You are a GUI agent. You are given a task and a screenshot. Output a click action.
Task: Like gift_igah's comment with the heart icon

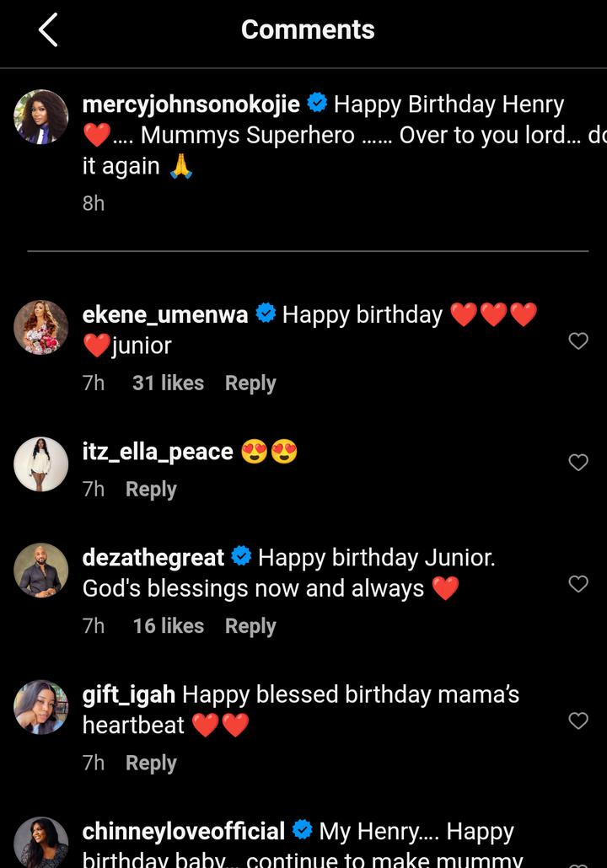coord(578,721)
